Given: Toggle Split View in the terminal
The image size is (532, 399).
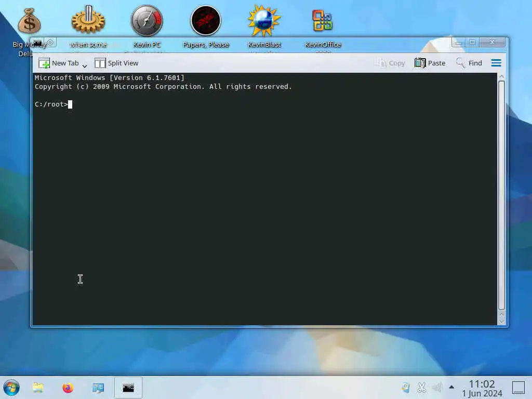Looking at the screenshot, I should coord(116,63).
